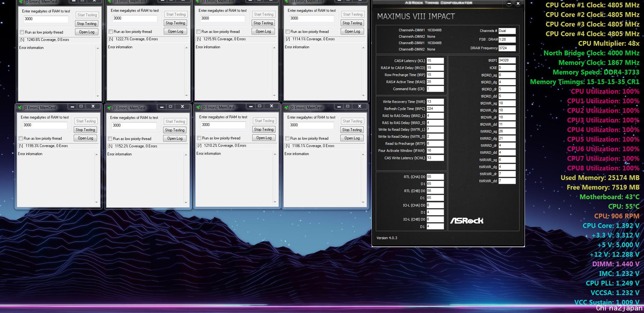Click the FSB : DRAM ratio field
The width and height of the screenshot is (644, 313).
[507, 40]
